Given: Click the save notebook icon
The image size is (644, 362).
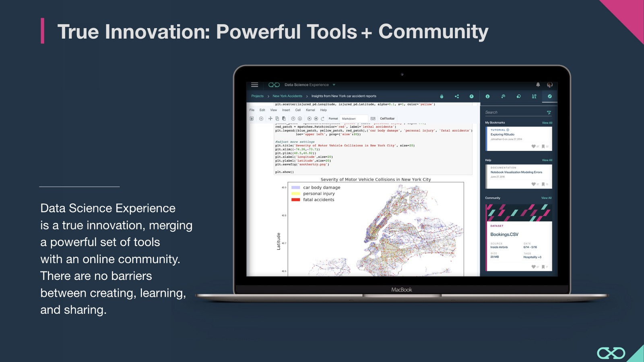Looking at the screenshot, I should (x=252, y=119).
